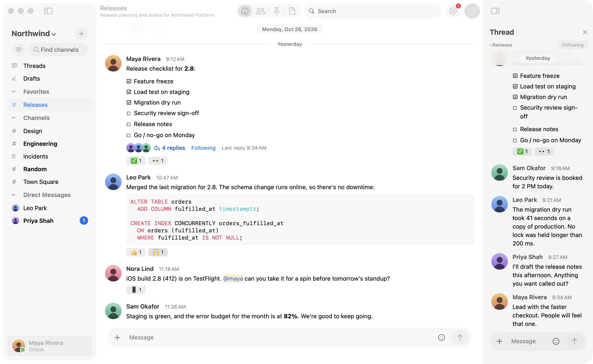593x364 pixels.
Task: Toggle Following link under checklist message
Action: [203, 148]
